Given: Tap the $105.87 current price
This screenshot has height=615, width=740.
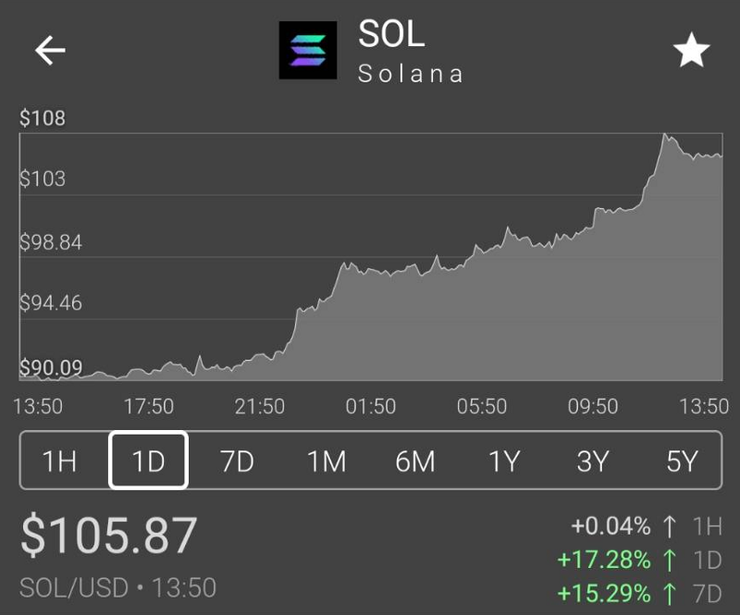Looking at the screenshot, I should (x=109, y=537).
